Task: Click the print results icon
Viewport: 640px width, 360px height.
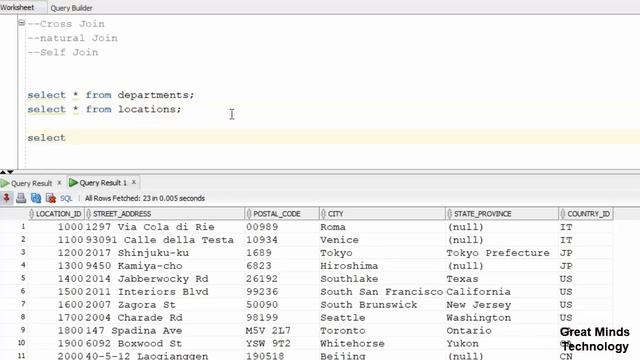Action: (x=21, y=198)
